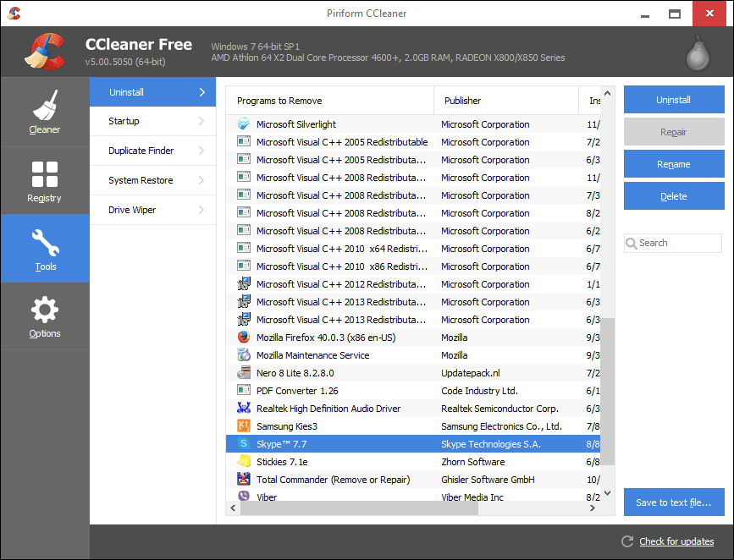Click into the Search input field
The image size is (734, 560).
pyautogui.click(x=673, y=244)
